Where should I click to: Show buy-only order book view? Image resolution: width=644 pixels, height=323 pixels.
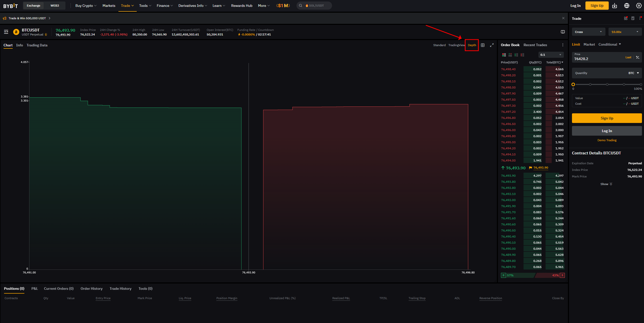pos(516,55)
